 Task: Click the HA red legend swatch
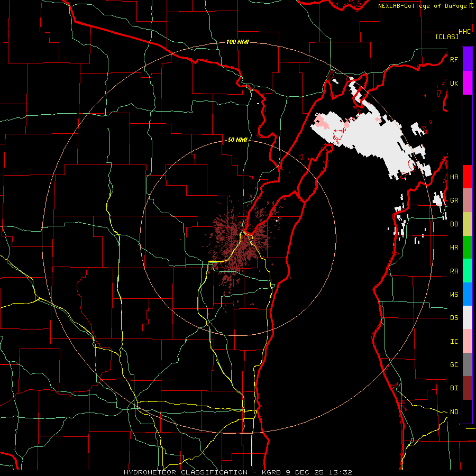tap(467, 177)
